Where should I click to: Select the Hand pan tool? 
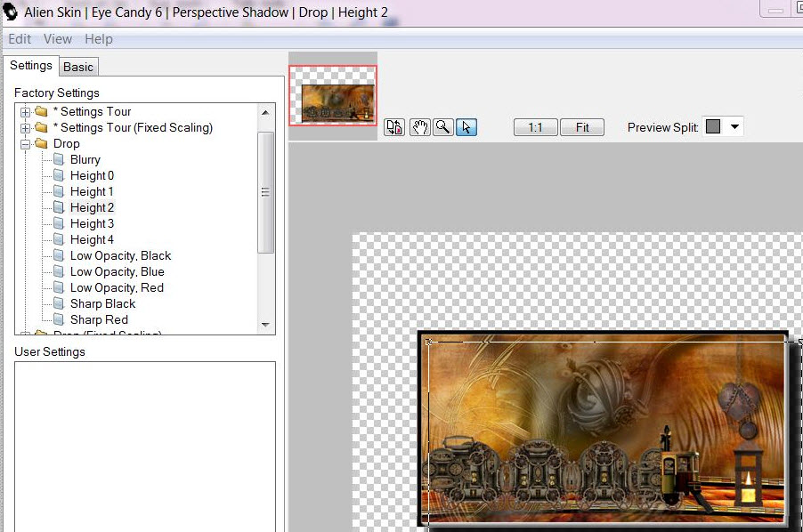419,127
